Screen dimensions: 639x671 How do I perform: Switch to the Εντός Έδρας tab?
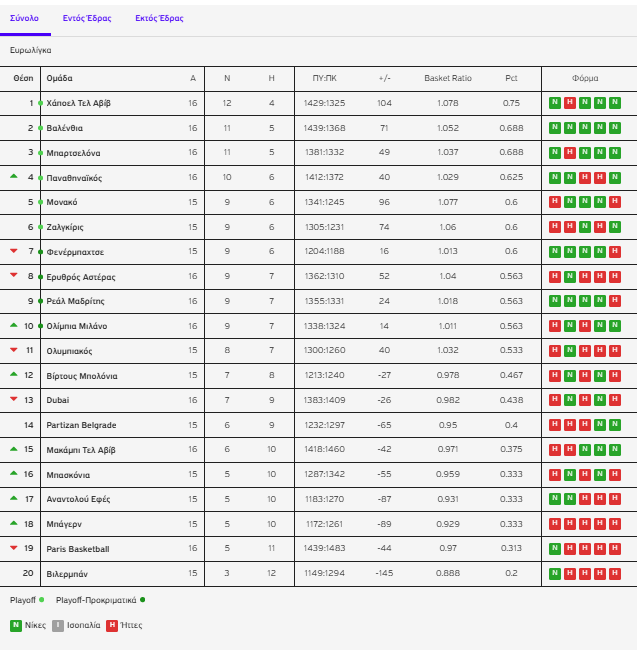pos(86,18)
